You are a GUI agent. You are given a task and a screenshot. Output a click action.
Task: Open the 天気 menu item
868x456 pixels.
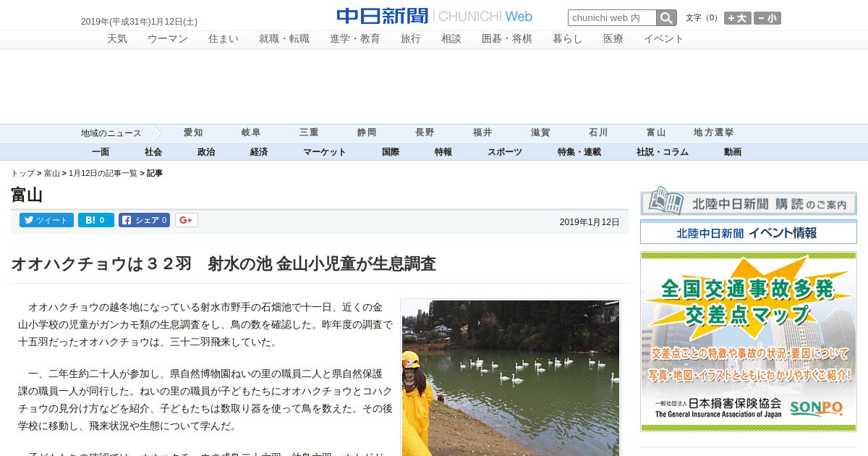point(117,39)
